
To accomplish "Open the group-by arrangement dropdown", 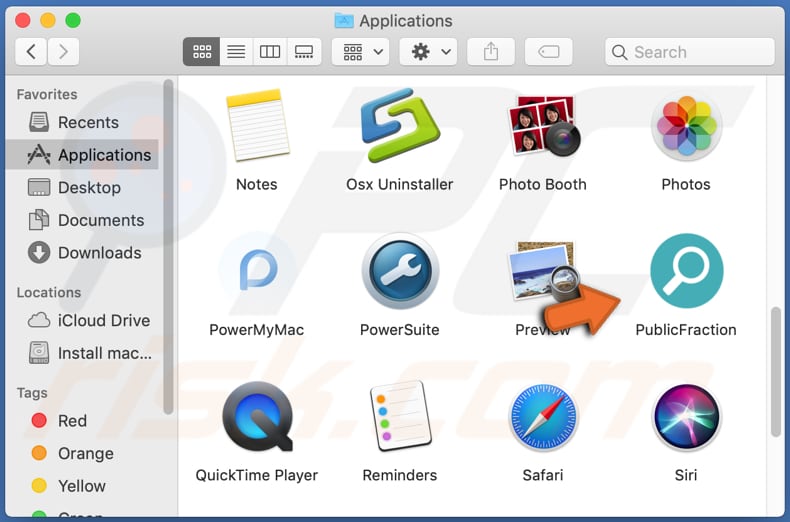I will pos(360,51).
